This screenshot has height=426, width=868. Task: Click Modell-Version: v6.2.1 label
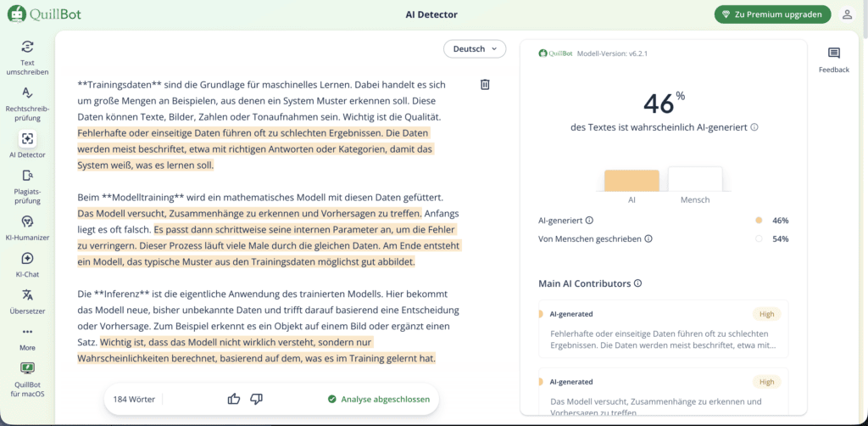[x=612, y=53]
